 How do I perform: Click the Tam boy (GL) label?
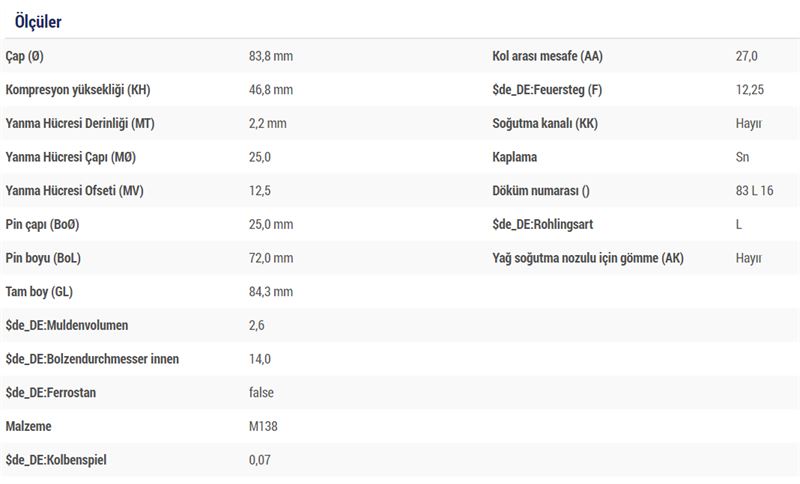39,292
